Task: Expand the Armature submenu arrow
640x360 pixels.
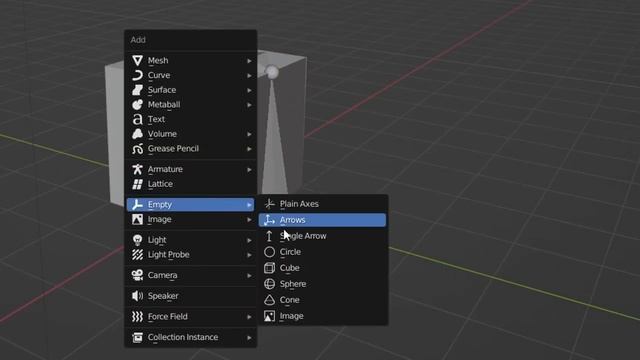Action: [249, 169]
